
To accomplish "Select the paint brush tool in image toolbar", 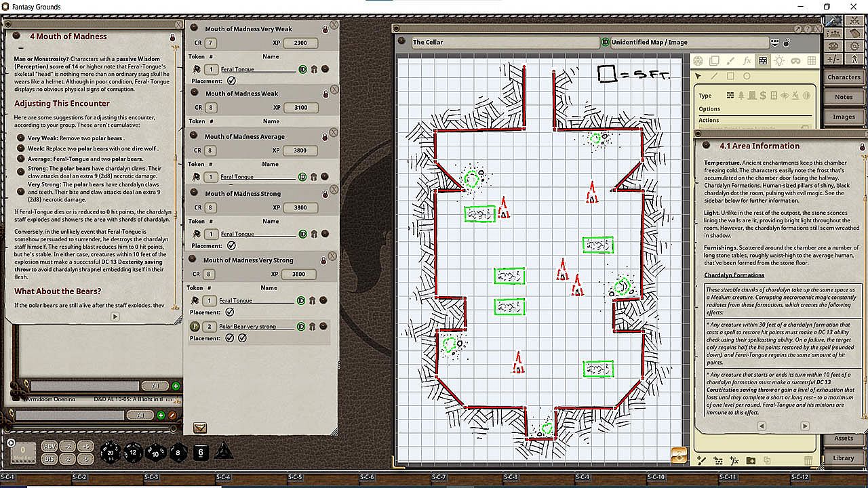I will tap(730, 61).
